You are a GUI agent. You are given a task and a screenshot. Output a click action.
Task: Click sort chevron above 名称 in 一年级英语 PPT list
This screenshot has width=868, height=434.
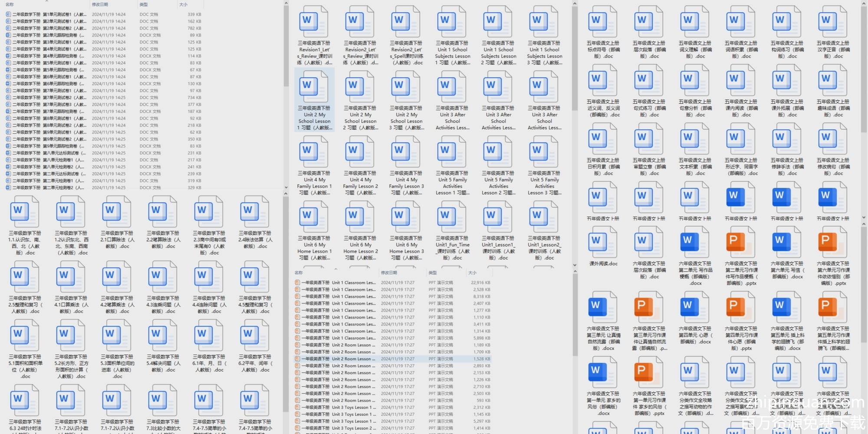click(335, 269)
